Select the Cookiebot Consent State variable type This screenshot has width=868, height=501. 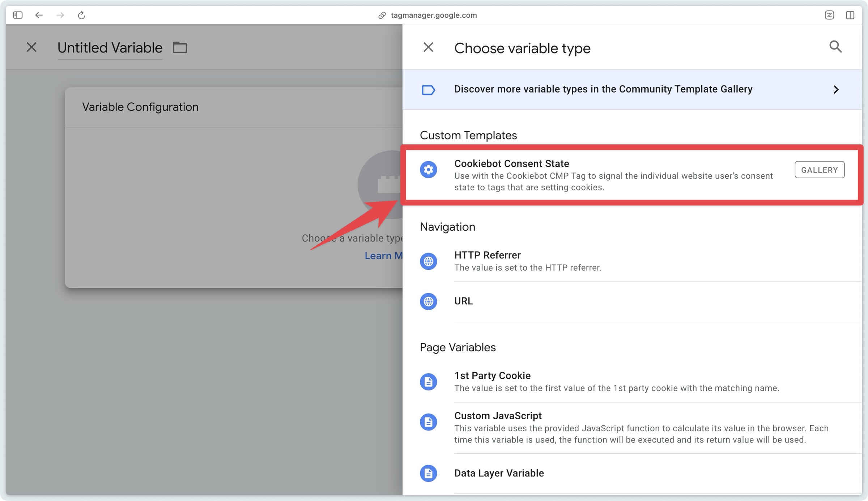632,175
